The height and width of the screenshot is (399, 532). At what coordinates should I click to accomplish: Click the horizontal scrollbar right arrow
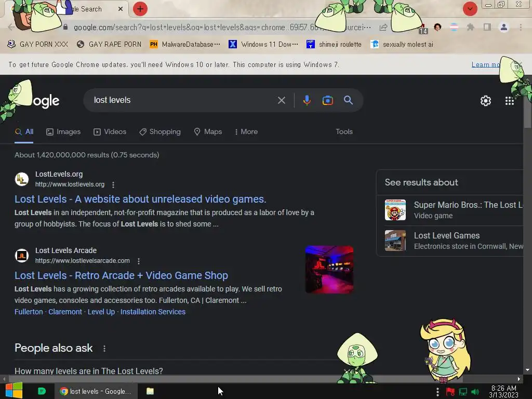[x=519, y=379]
